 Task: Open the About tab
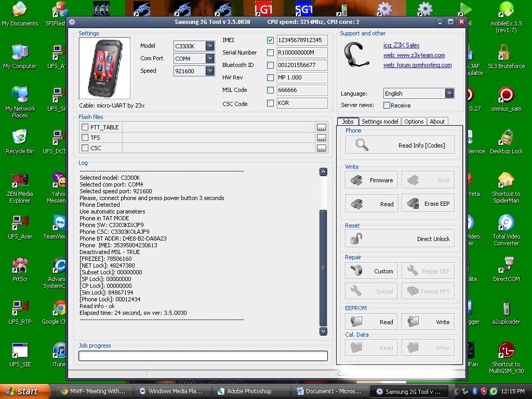point(437,122)
